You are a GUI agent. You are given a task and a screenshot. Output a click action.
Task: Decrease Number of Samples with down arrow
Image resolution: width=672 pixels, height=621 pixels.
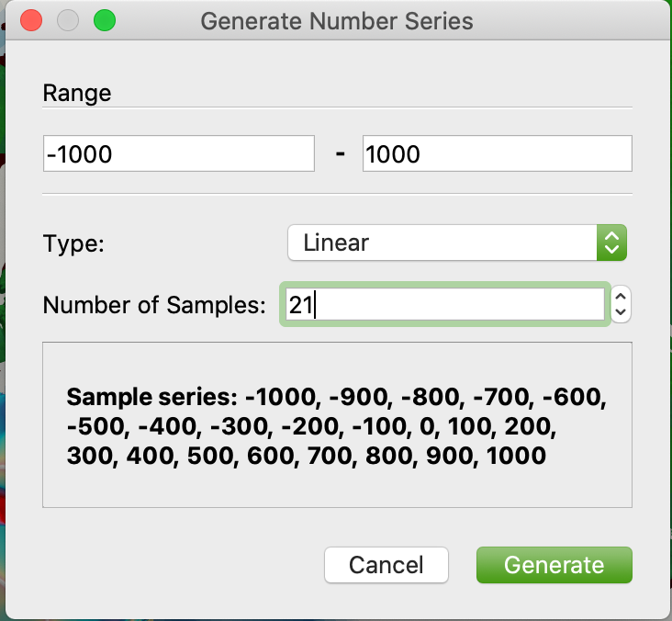pos(621,312)
